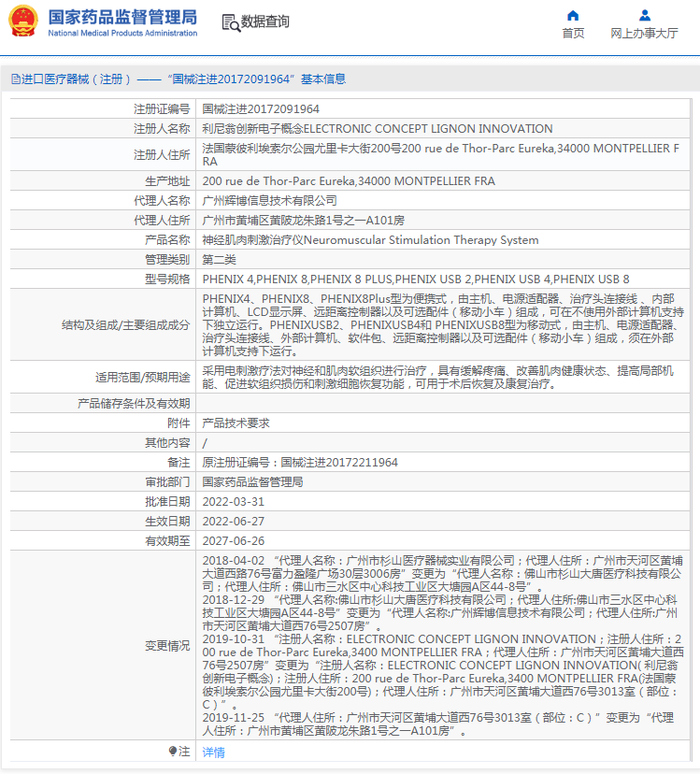Click the 数据查询 magnifier icon
700x774 pixels.
230,22
